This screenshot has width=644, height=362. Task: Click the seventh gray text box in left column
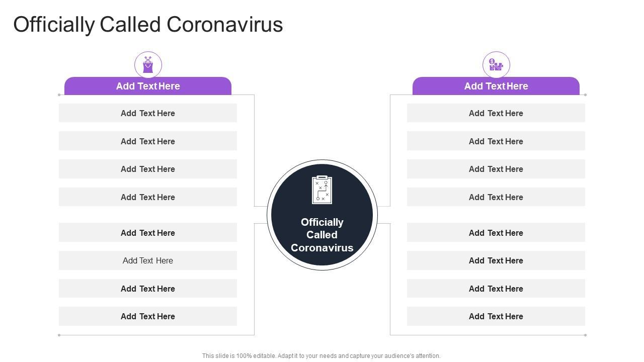tap(148, 289)
